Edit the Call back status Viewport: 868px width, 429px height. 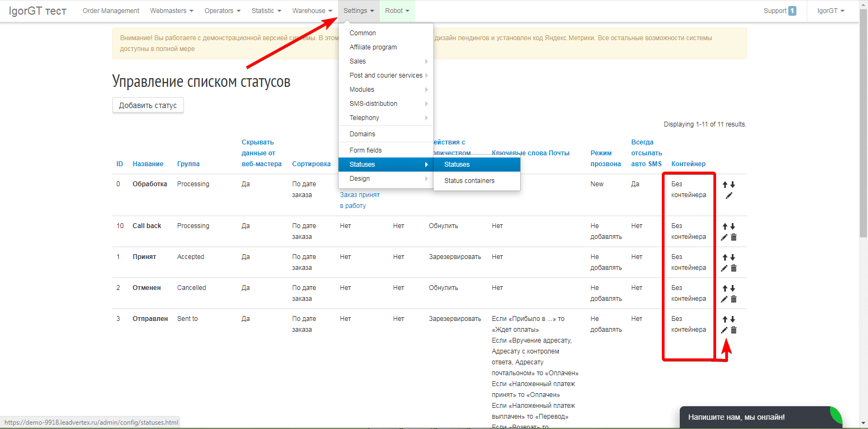point(724,237)
